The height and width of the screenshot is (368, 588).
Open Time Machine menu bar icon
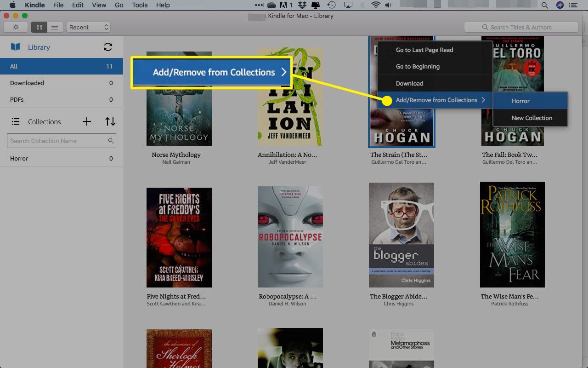pyautogui.click(x=331, y=5)
